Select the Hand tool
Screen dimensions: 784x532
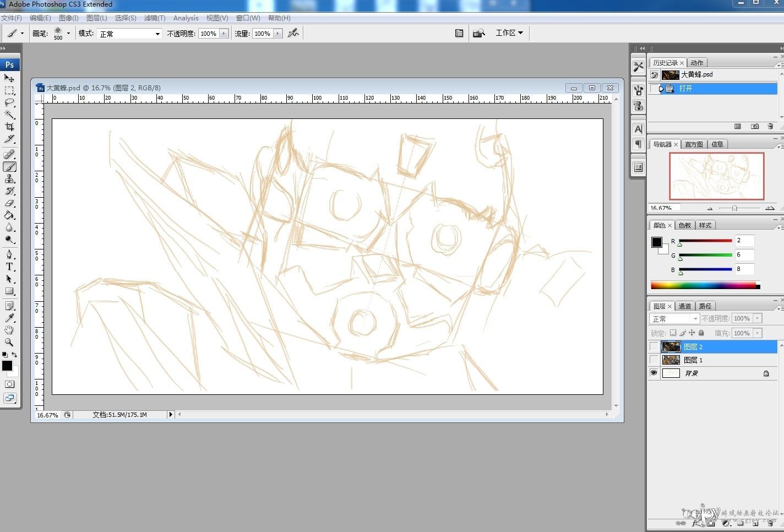point(9,330)
